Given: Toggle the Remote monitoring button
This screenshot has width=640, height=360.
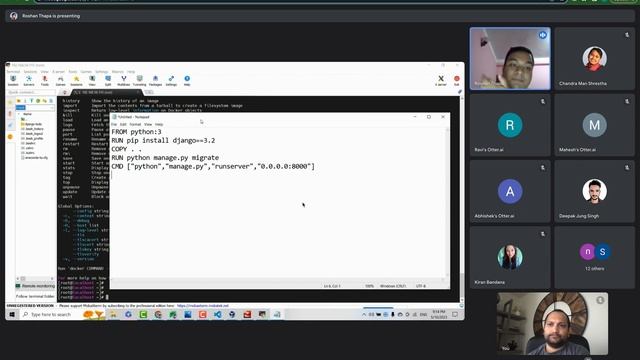Looking at the screenshot, I should (35, 286).
